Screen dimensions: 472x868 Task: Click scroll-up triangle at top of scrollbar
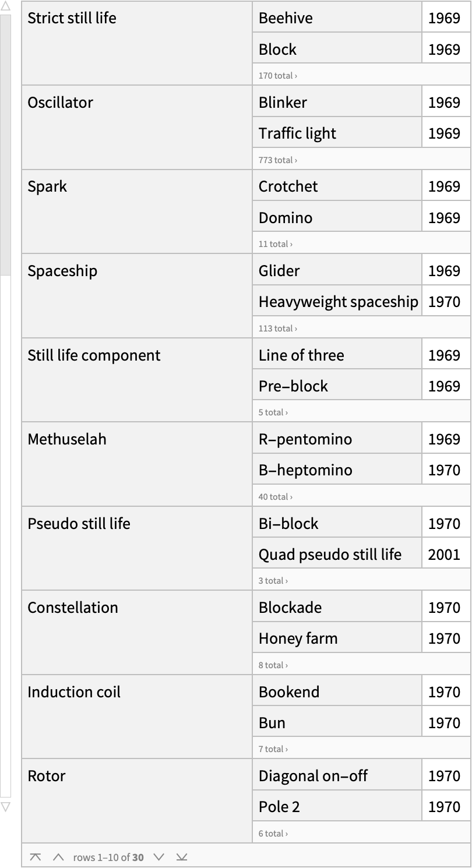point(5,7)
